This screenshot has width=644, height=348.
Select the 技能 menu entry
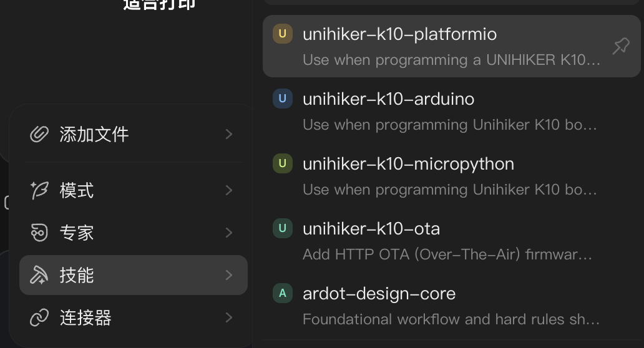134,275
